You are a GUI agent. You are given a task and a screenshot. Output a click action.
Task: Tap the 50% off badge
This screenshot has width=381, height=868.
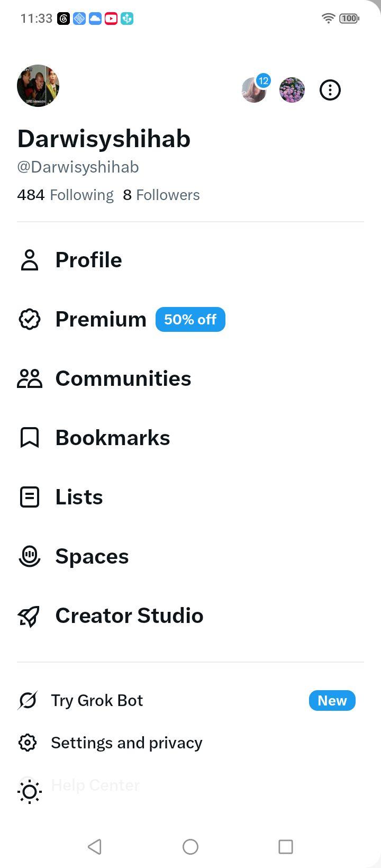click(190, 319)
